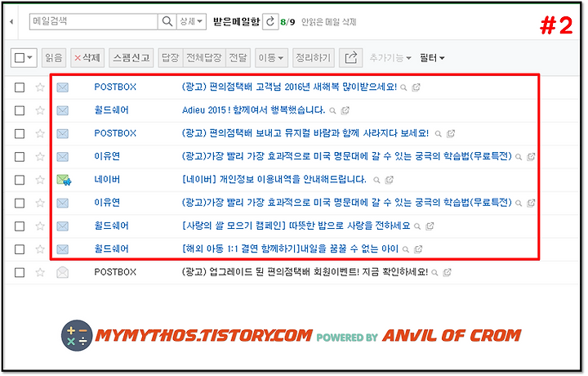Open '[사랑의 쌀 모으기 캠페인]' mail subject
This screenshot has width=588, height=376.
(296, 226)
